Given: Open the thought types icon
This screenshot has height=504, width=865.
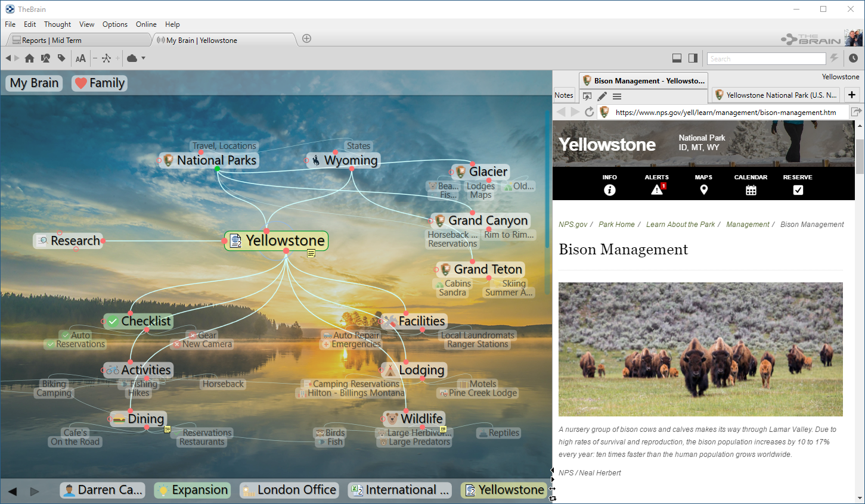Looking at the screenshot, I should click(x=45, y=58).
